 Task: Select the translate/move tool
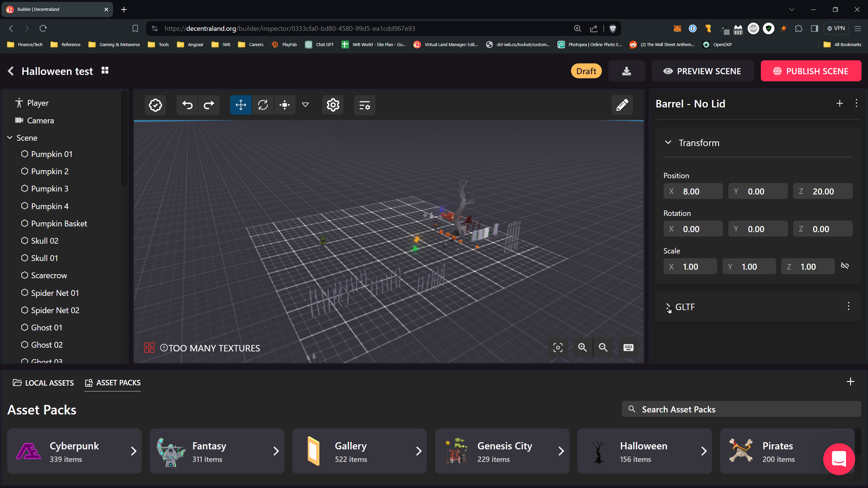(x=241, y=105)
